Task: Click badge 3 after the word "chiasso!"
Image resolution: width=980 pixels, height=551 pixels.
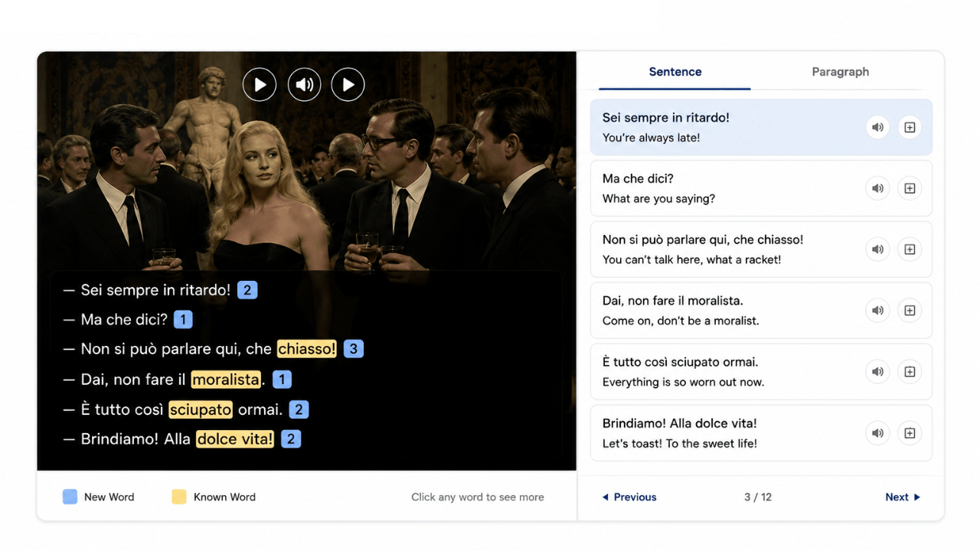Action: tap(353, 349)
